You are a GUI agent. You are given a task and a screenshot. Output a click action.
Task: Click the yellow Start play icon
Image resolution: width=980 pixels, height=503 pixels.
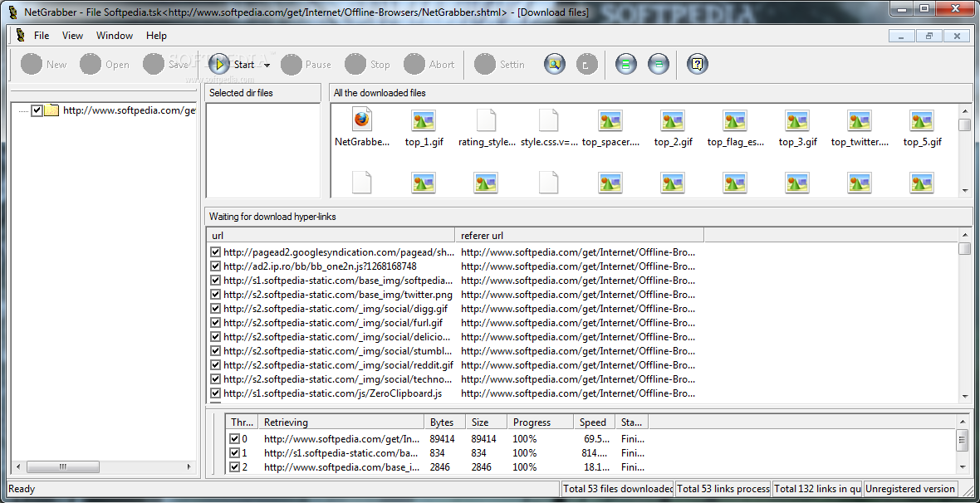coord(219,64)
